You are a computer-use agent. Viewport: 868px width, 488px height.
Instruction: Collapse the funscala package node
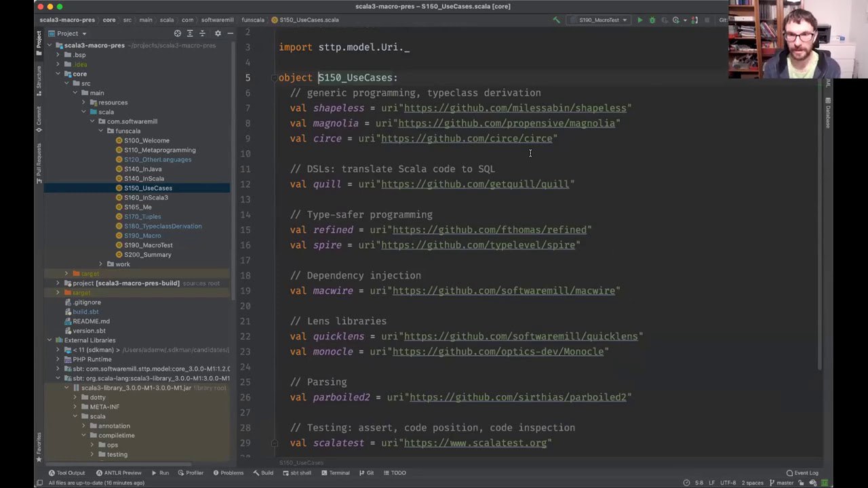click(x=101, y=131)
